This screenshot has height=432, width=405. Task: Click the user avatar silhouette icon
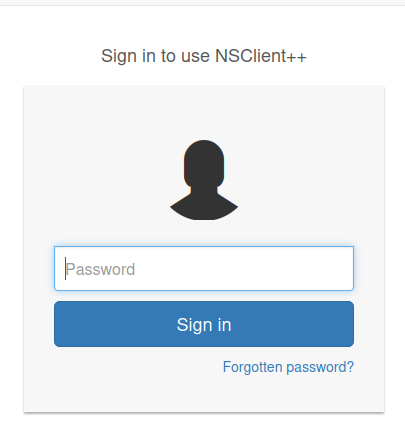coord(204,180)
